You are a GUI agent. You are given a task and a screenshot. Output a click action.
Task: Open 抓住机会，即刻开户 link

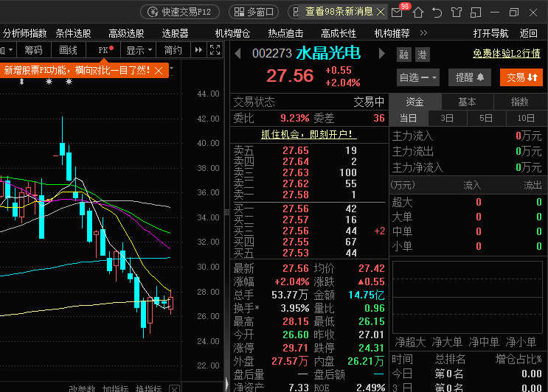pyautogui.click(x=309, y=134)
